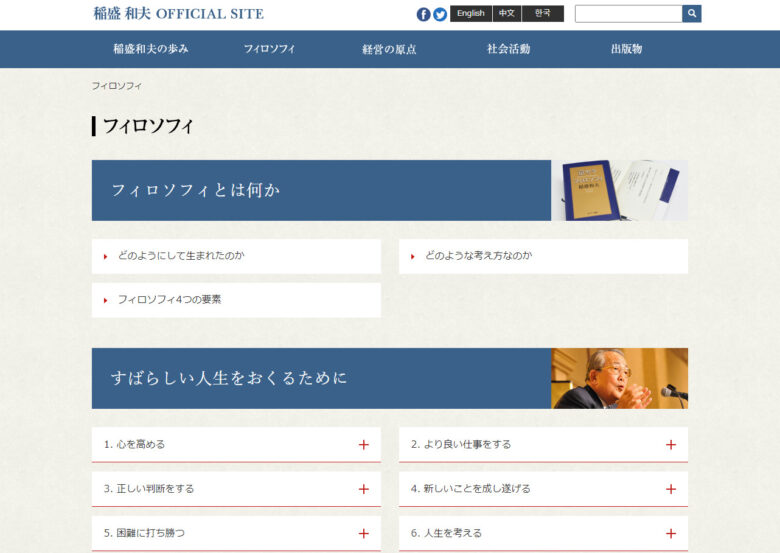Switch site language to 中文
This screenshot has width=780, height=553.
(507, 13)
